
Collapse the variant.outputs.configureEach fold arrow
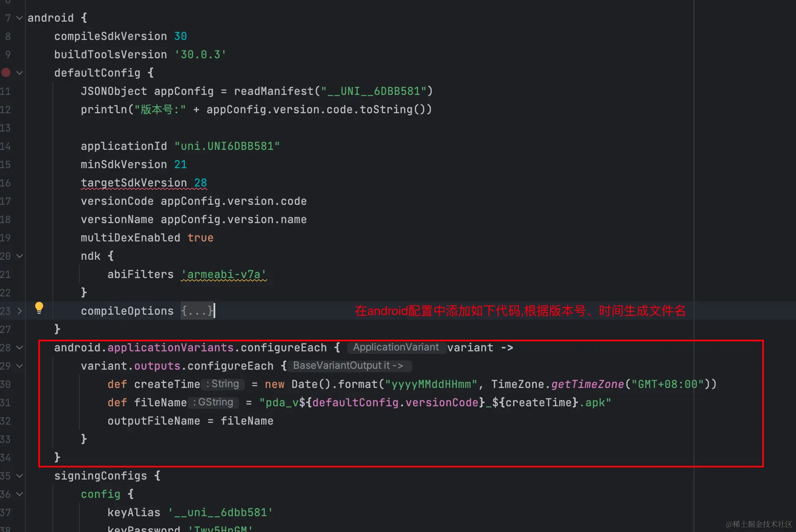point(19,366)
